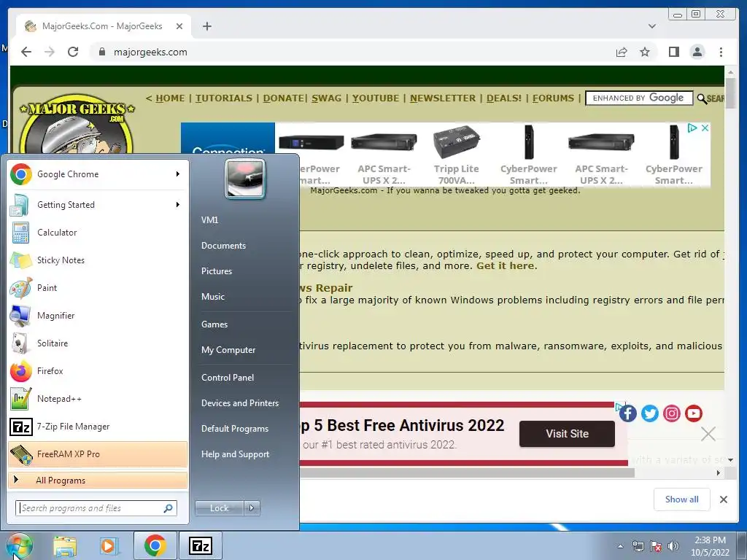The image size is (747, 560).
Task: Open Pictures from Start menu
Action: pos(217,271)
